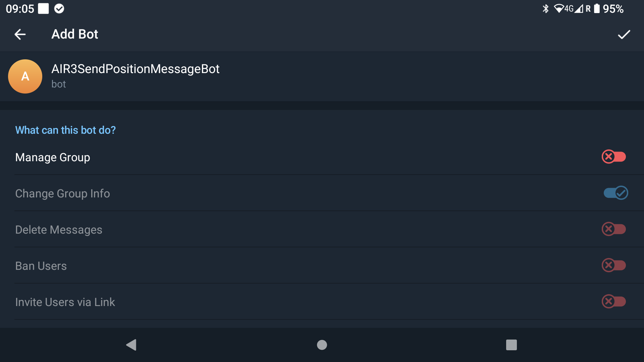Open the AIR3SendPositionMessageBot name
The image size is (644, 362).
pos(135,69)
